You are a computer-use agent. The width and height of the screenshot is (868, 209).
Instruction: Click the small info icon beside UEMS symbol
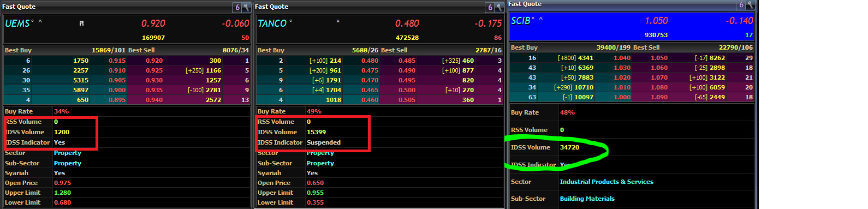pos(81,23)
